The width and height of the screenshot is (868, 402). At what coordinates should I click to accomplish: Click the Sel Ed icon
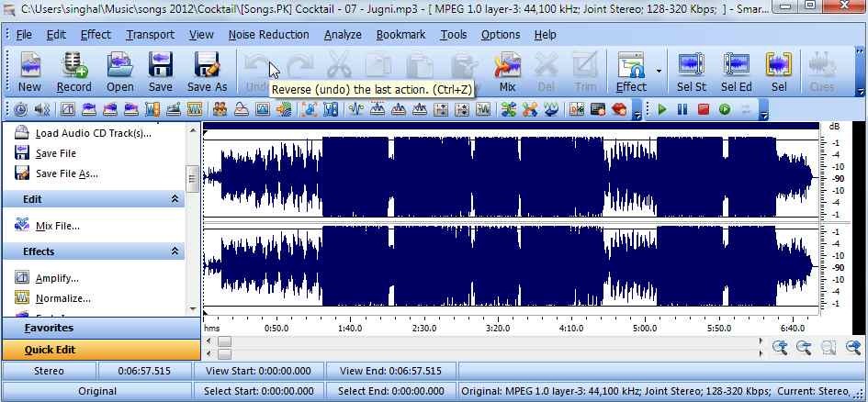[x=736, y=71]
